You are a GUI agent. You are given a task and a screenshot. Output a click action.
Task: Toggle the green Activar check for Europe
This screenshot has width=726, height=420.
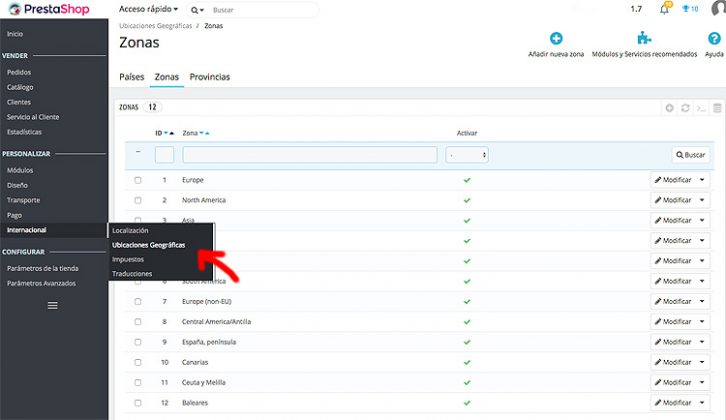pyautogui.click(x=466, y=180)
